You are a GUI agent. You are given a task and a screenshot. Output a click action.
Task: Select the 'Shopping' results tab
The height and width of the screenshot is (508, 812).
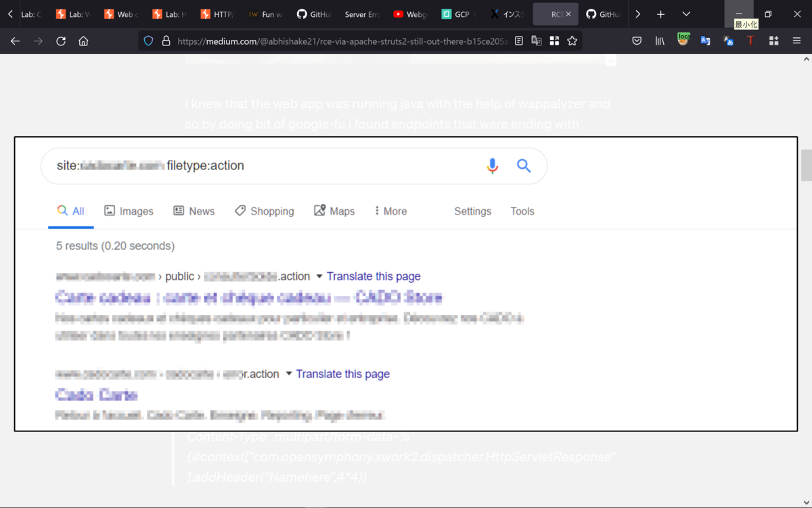pyautogui.click(x=265, y=211)
